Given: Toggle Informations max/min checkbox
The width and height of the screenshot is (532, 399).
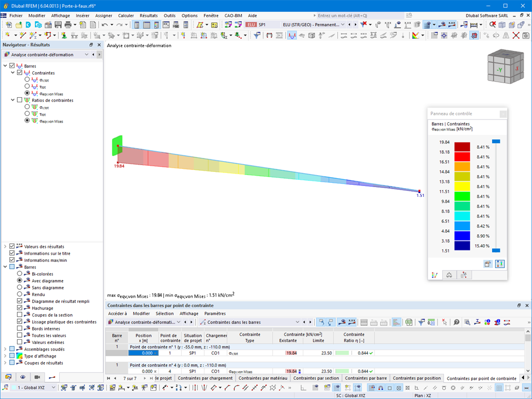Looking at the screenshot, I should tap(12, 260).
